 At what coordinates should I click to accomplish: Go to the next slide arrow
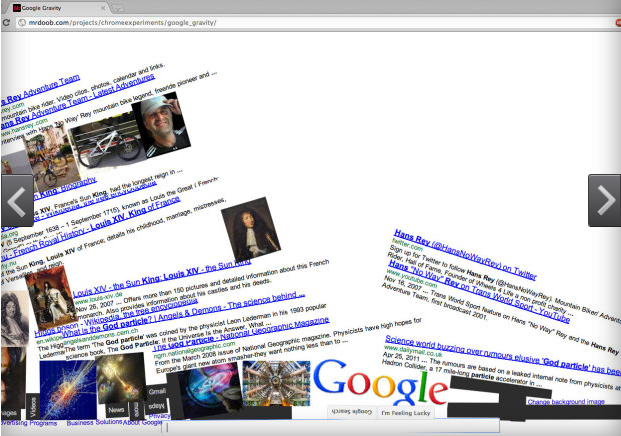click(x=604, y=200)
